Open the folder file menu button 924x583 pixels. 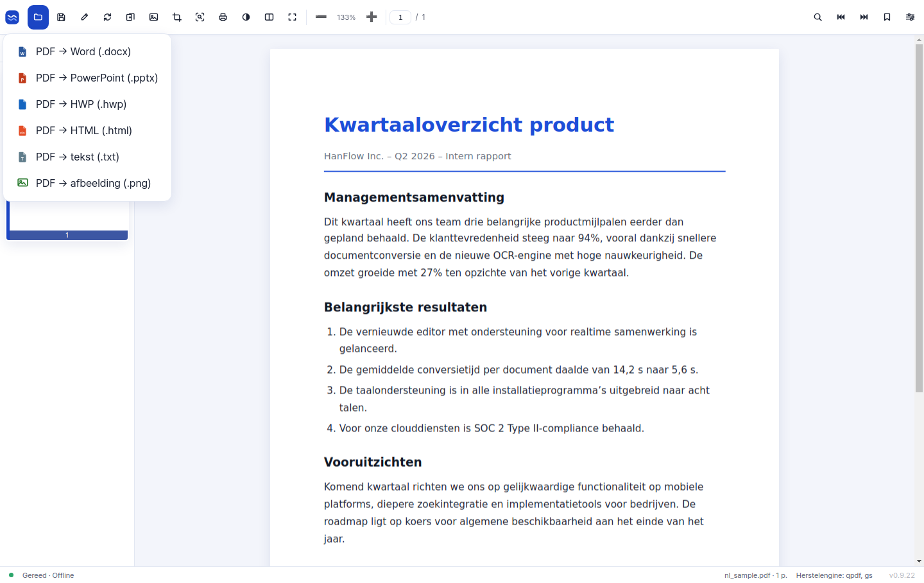38,17
